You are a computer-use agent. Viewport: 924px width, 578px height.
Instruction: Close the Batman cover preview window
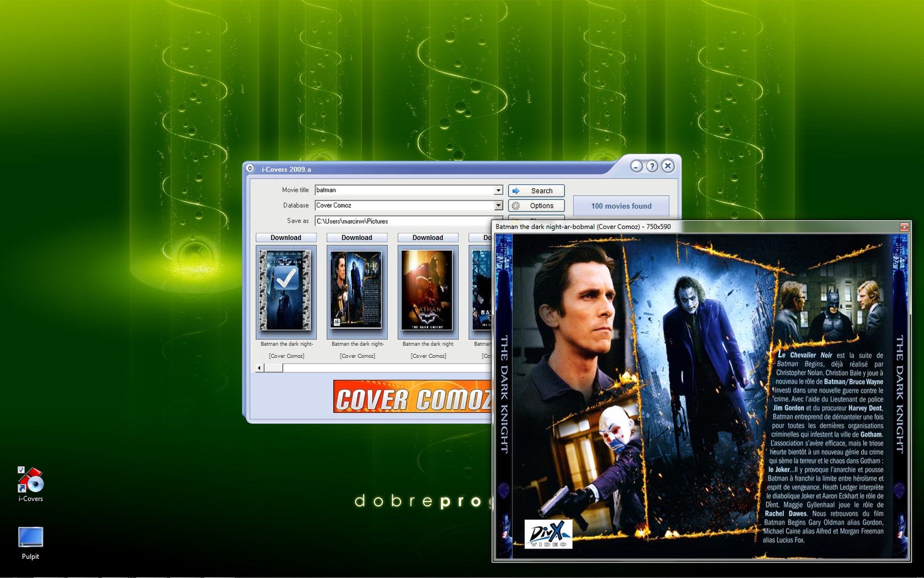click(x=904, y=227)
